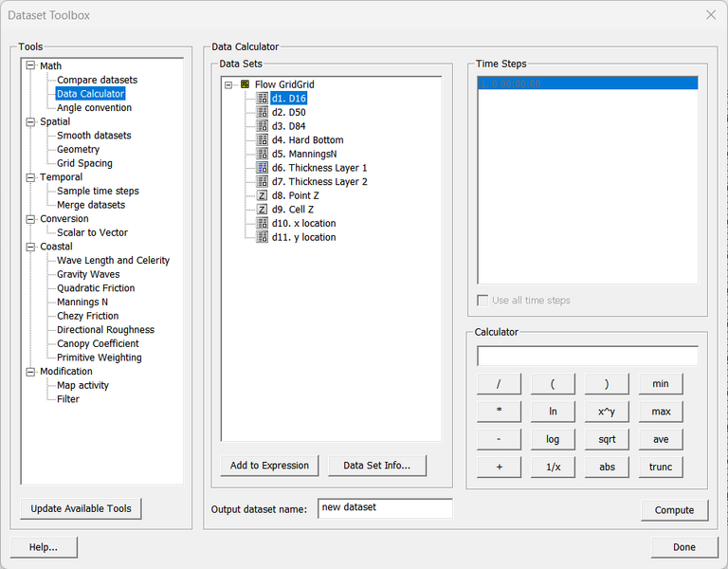Click Add to Expression button
This screenshot has width=728, height=569.
point(269,466)
